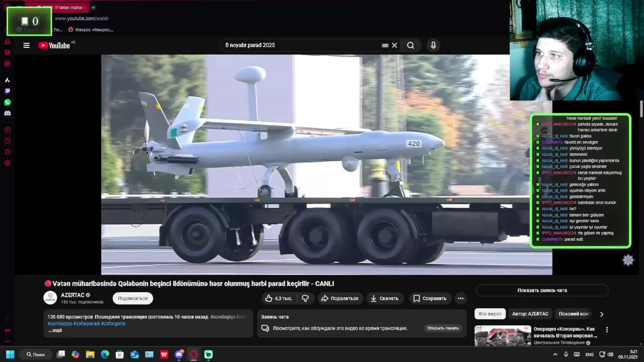The width and height of the screenshot is (644, 362).
Task: Open Outlook from the taskbar
Action: tap(134, 354)
